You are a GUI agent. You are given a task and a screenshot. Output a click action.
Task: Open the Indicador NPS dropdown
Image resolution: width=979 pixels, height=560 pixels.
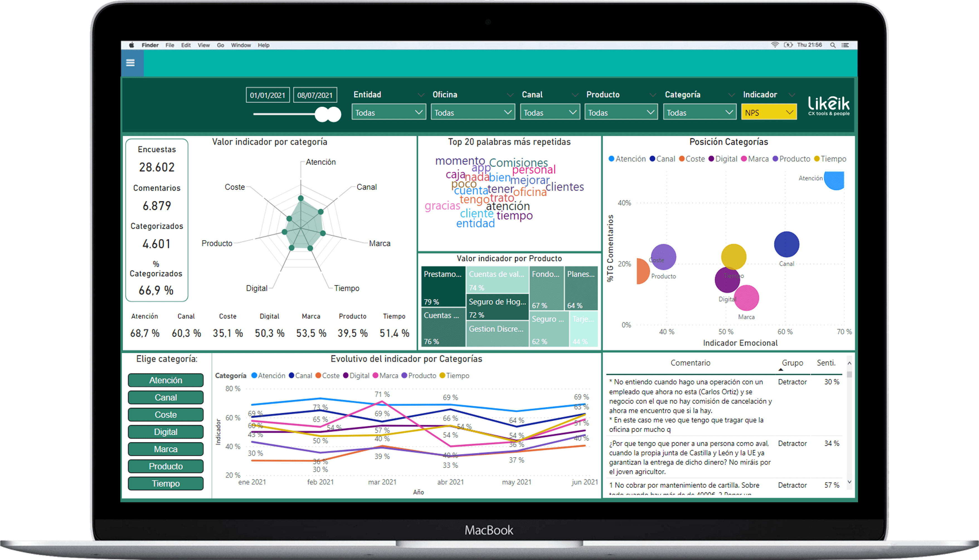pyautogui.click(x=769, y=112)
